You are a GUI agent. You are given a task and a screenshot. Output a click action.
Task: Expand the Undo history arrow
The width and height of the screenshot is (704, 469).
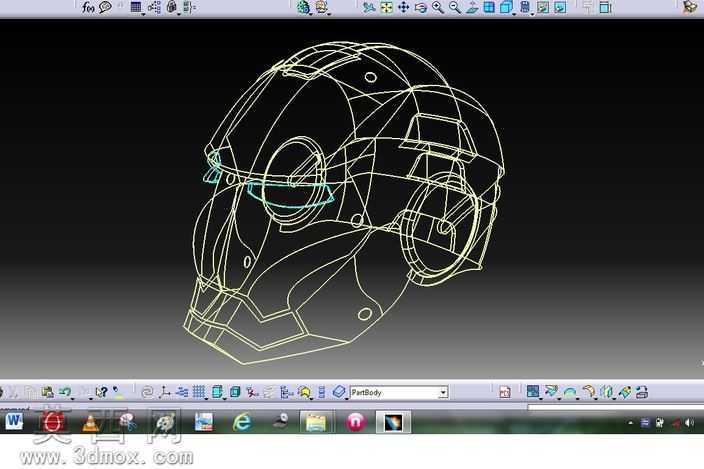pos(73,398)
